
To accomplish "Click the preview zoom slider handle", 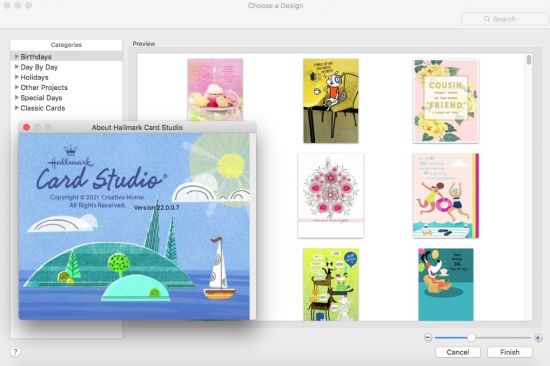I will [x=471, y=338].
